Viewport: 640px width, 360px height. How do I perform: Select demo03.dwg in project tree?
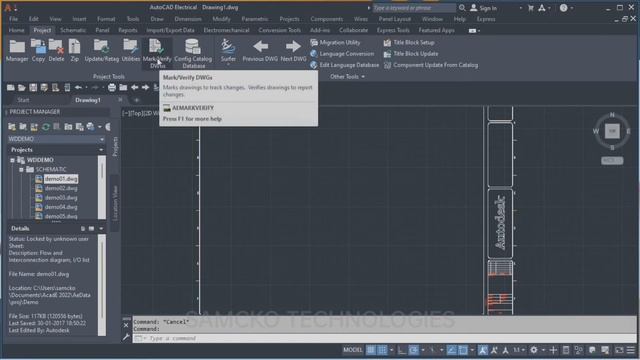click(x=61, y=198)
